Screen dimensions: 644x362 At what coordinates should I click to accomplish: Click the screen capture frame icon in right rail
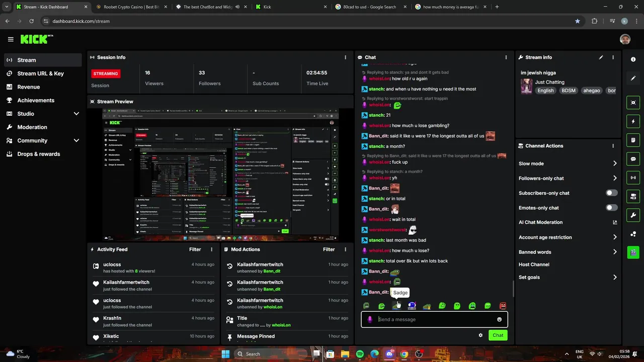coord(633,103)
